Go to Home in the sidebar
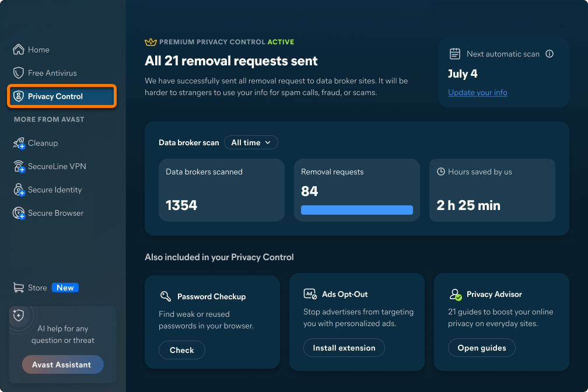This screenshot has height=392, width=588. coord(62,50)
